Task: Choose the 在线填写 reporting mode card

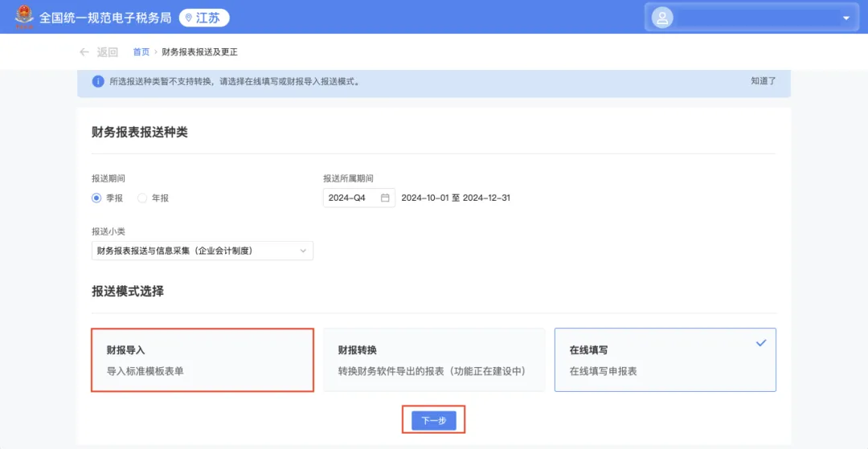Action: 665,360
